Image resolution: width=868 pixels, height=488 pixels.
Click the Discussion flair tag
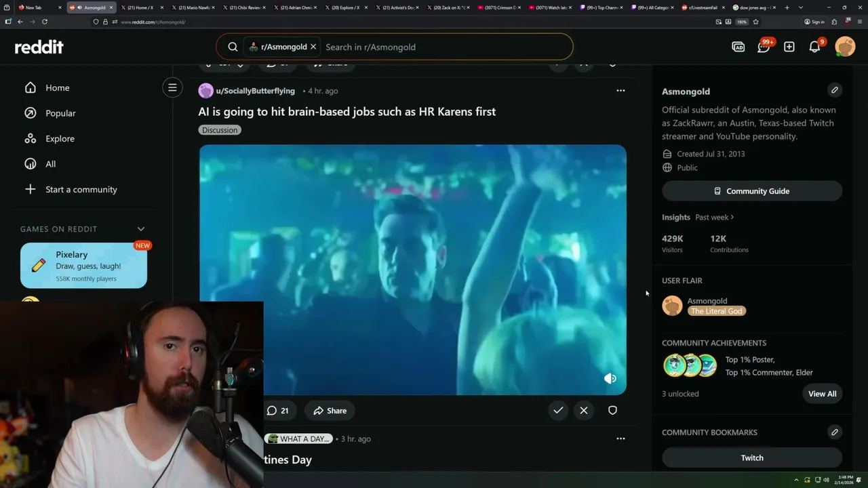(220, 129)
